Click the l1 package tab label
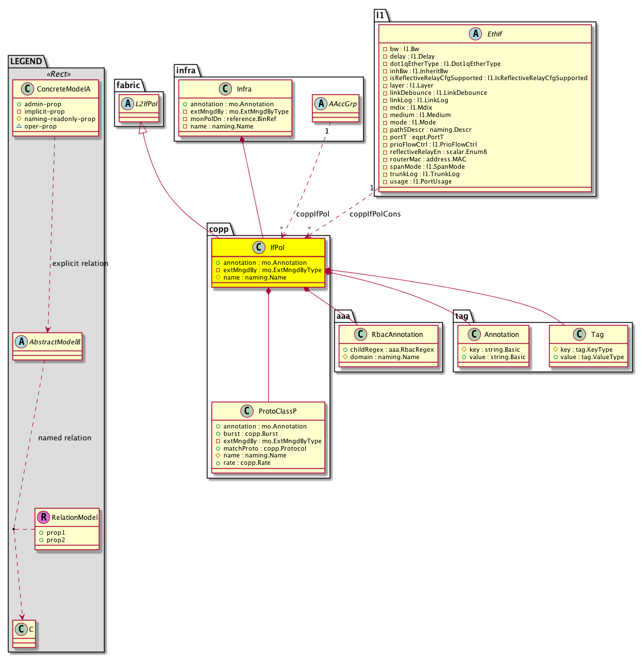 pos(380,15)
